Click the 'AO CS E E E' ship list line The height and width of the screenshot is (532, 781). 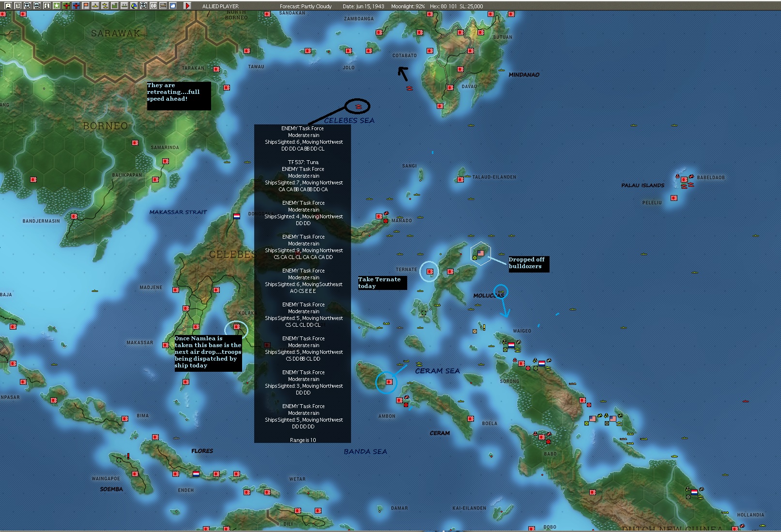(303, 291)
